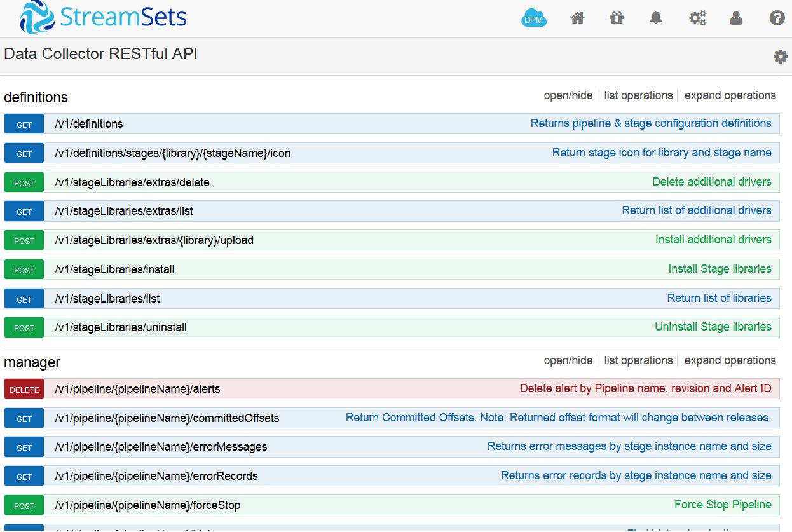
Task: Open notifications bell icon
Action: pyautogui.click(x=656, y=18)
